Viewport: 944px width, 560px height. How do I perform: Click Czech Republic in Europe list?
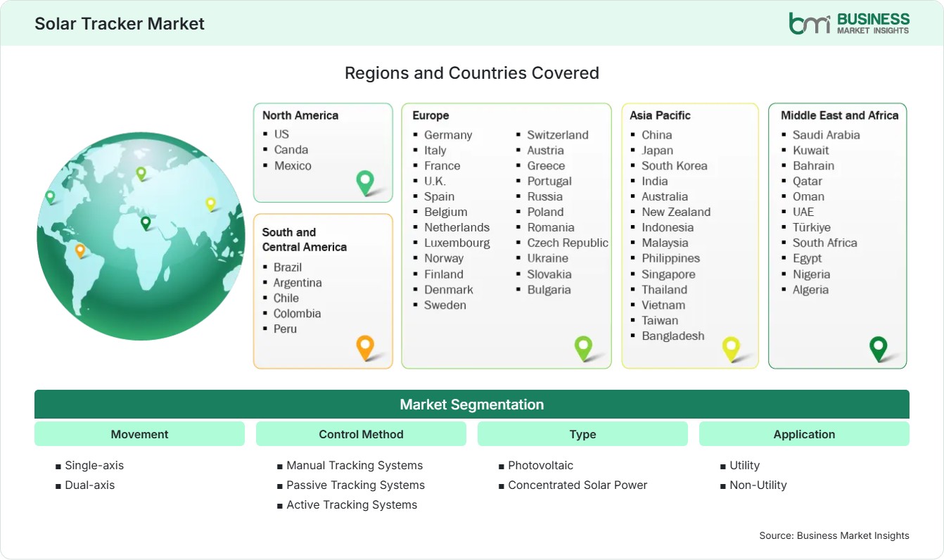click(568, 243)
